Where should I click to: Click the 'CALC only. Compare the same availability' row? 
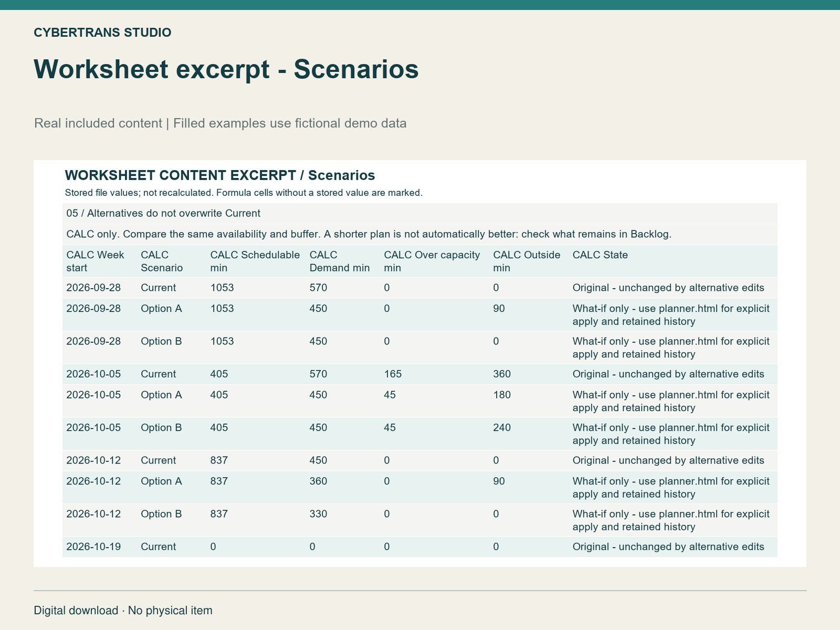pyautogui.click(x=420, y=234)
